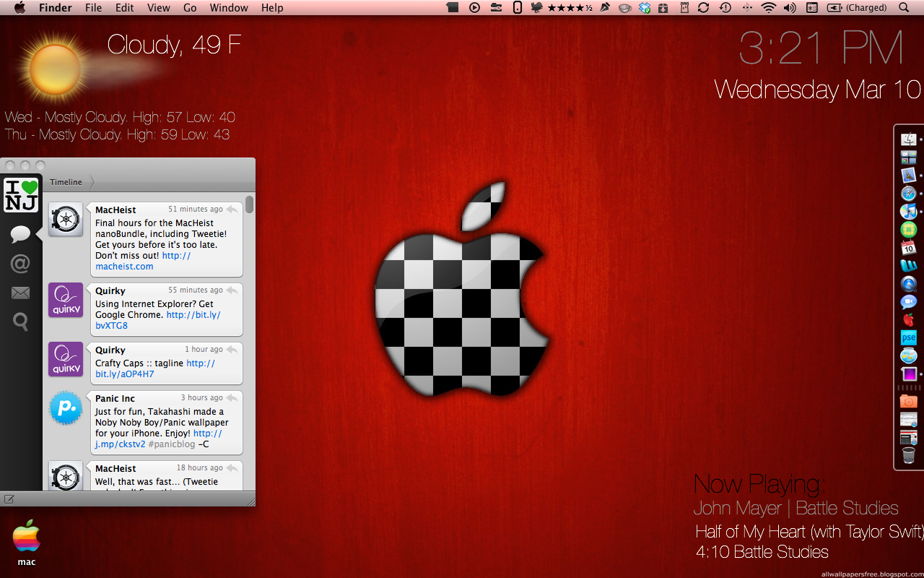Open the orange folder stack in dock
Image resolution: width=924 pixels, height=578 pixels.
[x=908, y=402]
